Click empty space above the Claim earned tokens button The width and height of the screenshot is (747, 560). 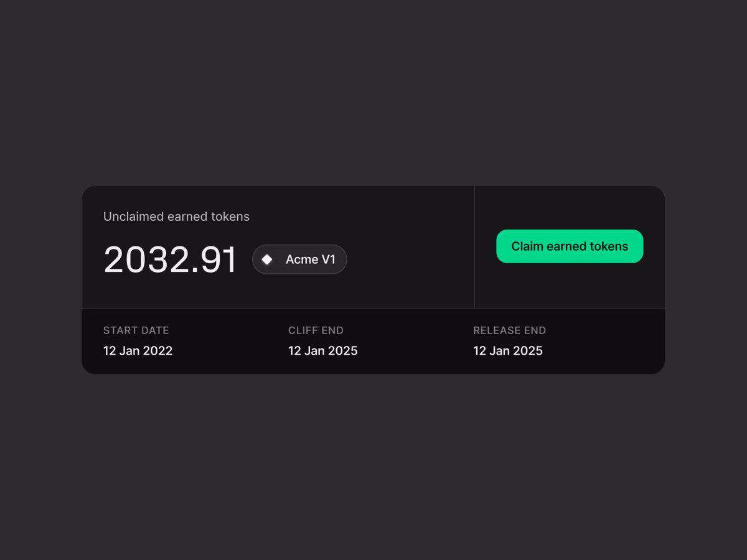[570, 207]
